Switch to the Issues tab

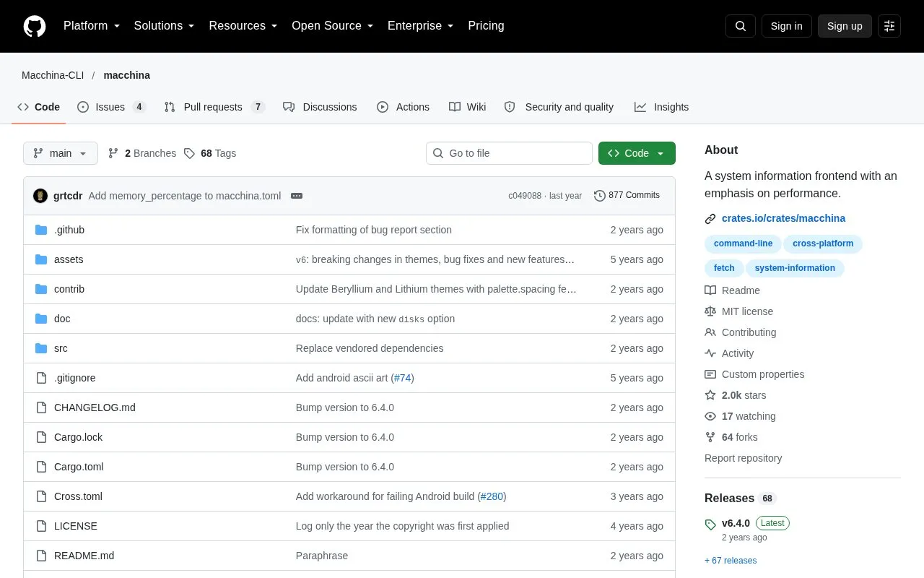112,107
